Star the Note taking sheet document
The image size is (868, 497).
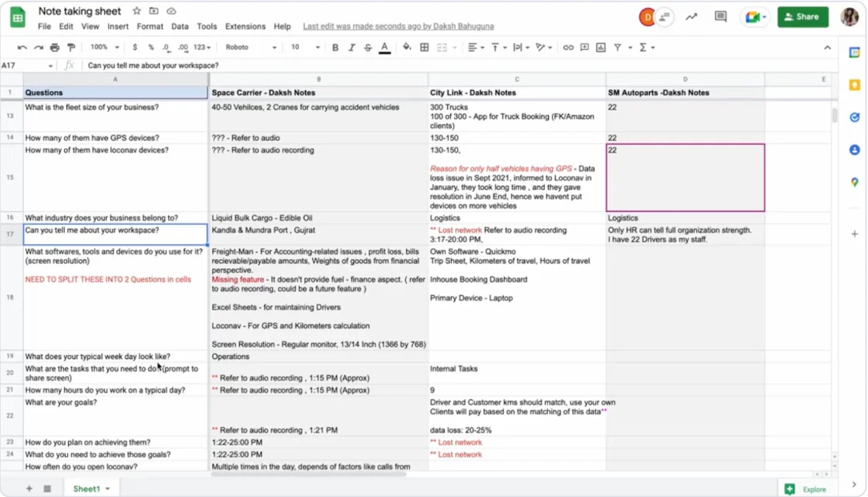click(136, 11)
